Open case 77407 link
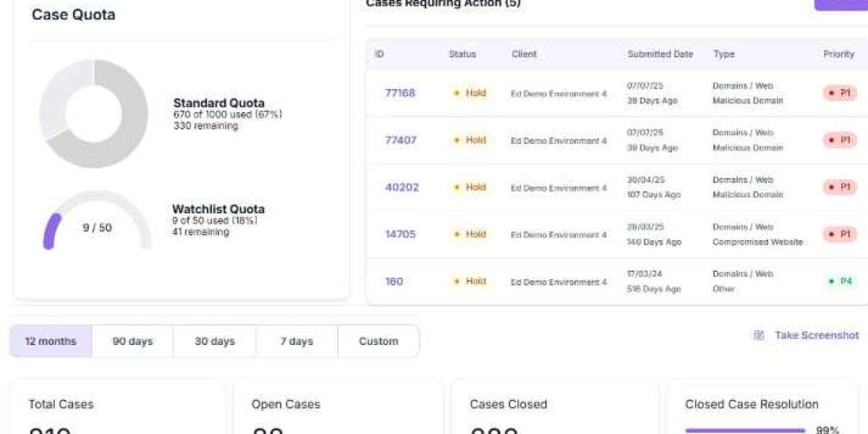The image size is (868, 434). point(400,140)
